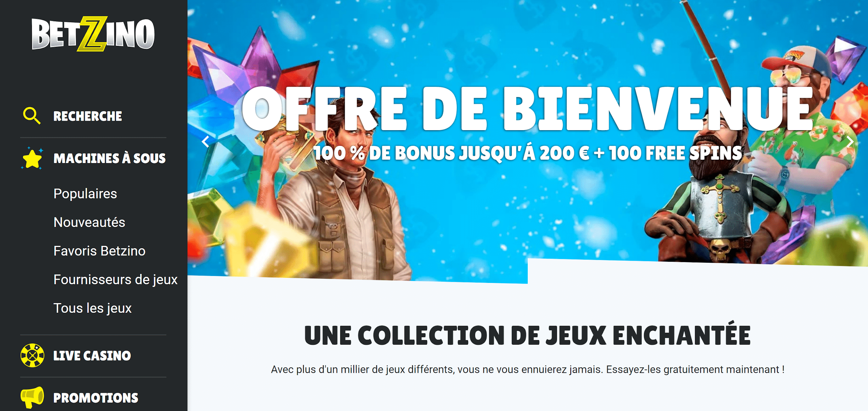Screen dimensions: 868x411
Task: Collapse the Machines à sous section
Action: coord(109,158)
